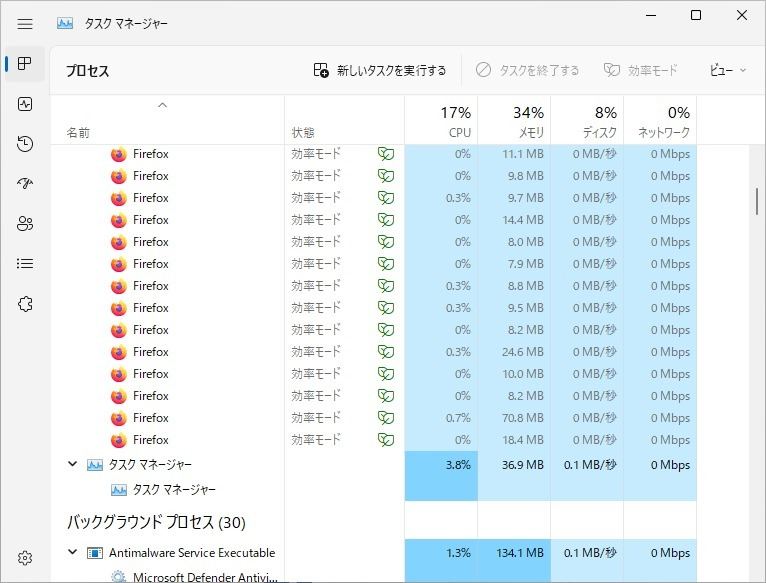766x583 pixels.
Task: Click efficiency leaf icon for 24.6 MB Firefox
Action: (386, 352)
